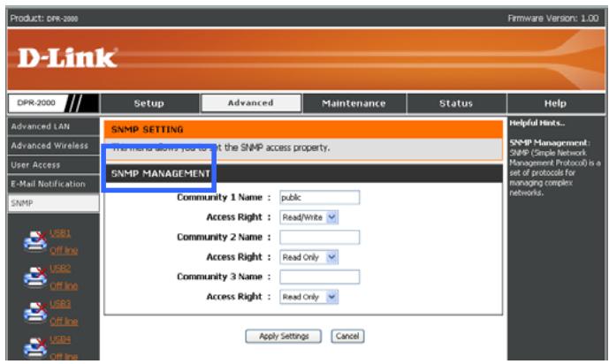Viewport: 609px width, 364px height.
Task: Open Community 2 Access Right dropdown
Action: pos(308,257)
